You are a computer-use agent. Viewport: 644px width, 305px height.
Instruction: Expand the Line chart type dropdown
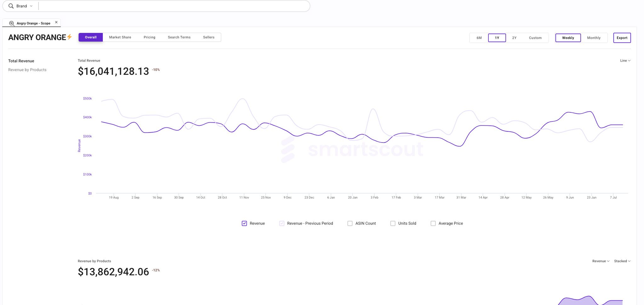point(625,61)
